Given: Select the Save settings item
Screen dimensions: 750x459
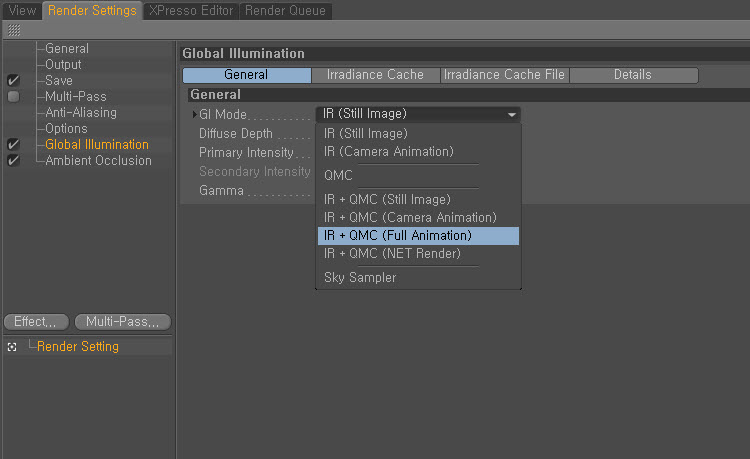Looking at the screenshot, I should 59,80.
